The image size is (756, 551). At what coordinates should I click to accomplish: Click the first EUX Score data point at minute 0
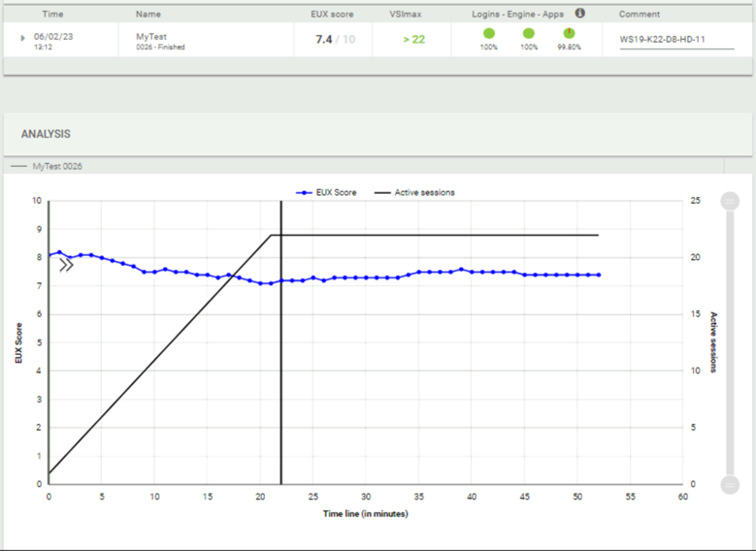pos(49,255)
